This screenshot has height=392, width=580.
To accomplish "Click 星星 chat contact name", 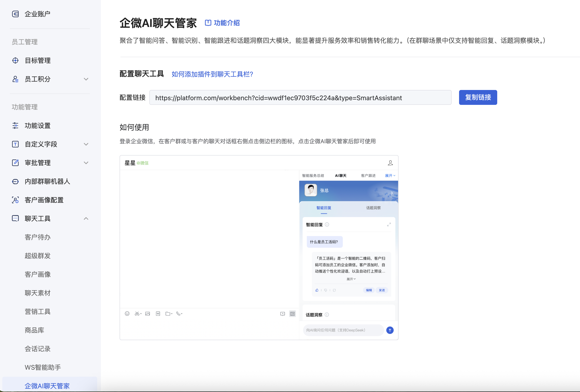I will [x=130, y=163].
